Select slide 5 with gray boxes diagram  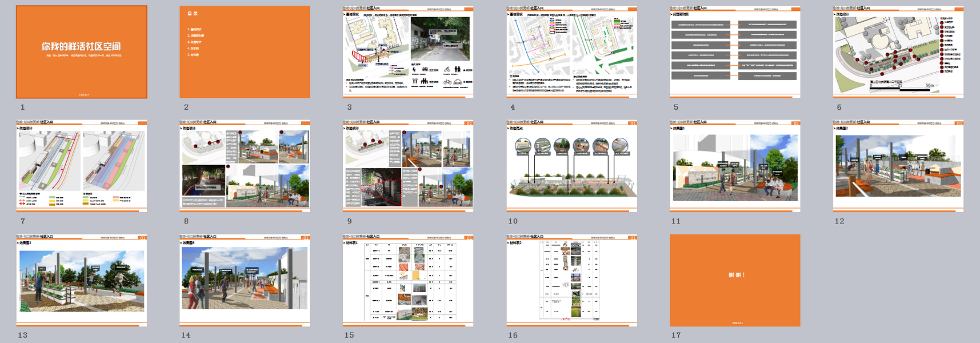click(735, 52)
